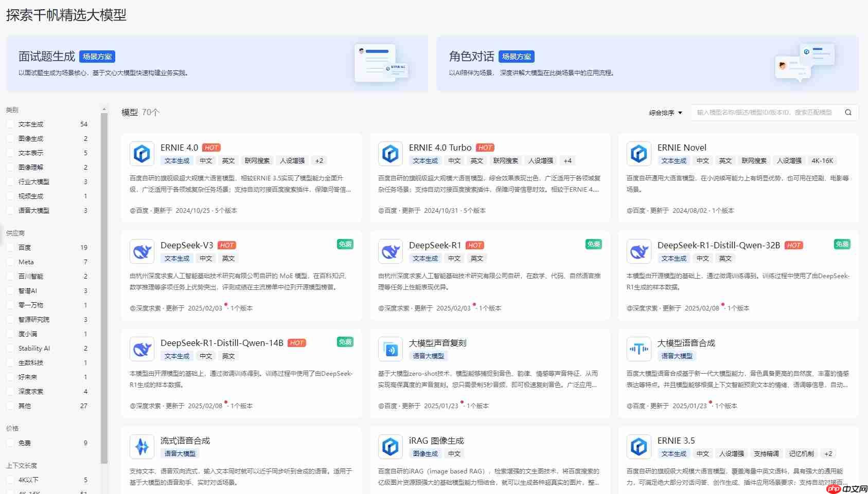Viewport: 868px width, 494px height.
Task: Click the DeepSeek-V3 whale logo icon
Action: (142, 251)
